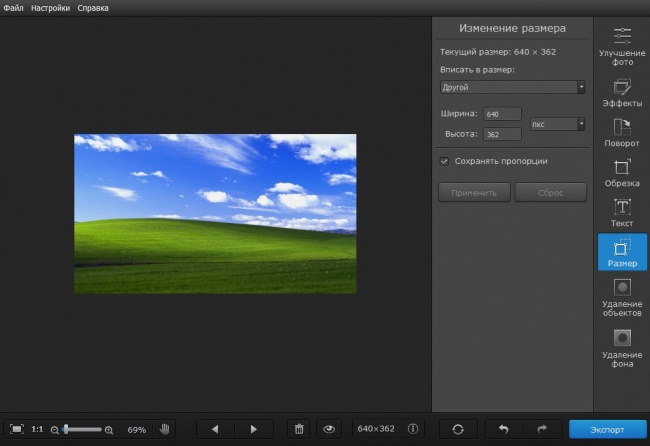The width and height of the screenshot is (650, 446).
Task: Open the Настройки menu
Action: click(51, 8)
